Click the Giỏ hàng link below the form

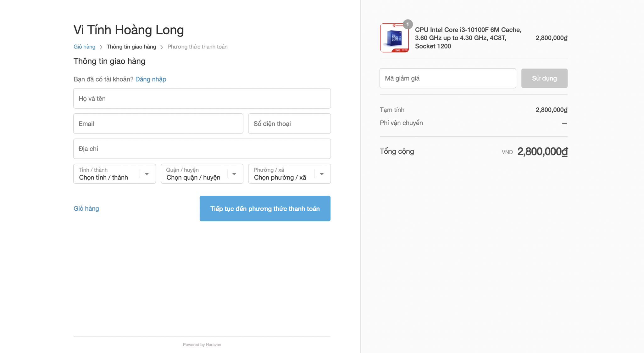[x=86, y=208]
